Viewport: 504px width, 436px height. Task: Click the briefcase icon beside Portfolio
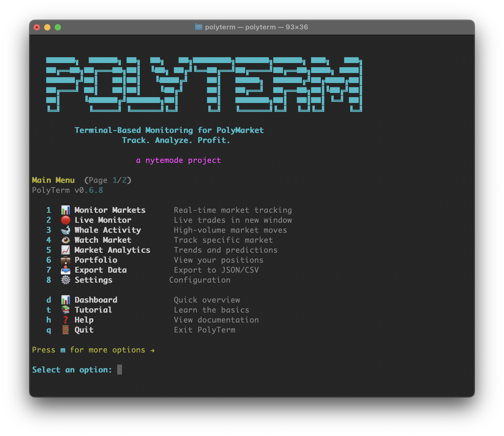pos(65,260)
